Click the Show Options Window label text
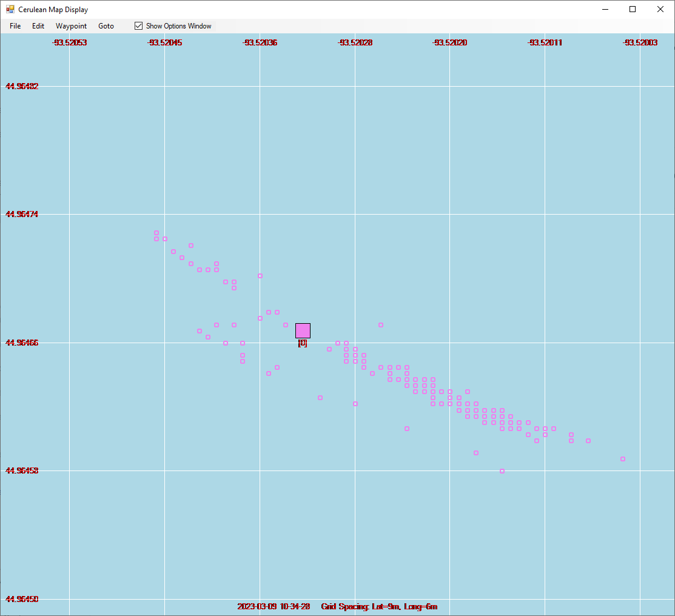Image resolution: width=675 pixels, height=616 pixels. [x=179, y=26]
